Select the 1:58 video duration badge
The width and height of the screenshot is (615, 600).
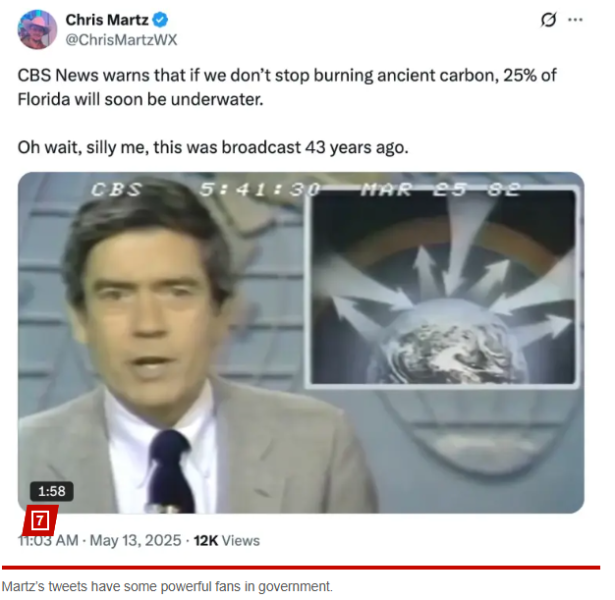(52, 491)
